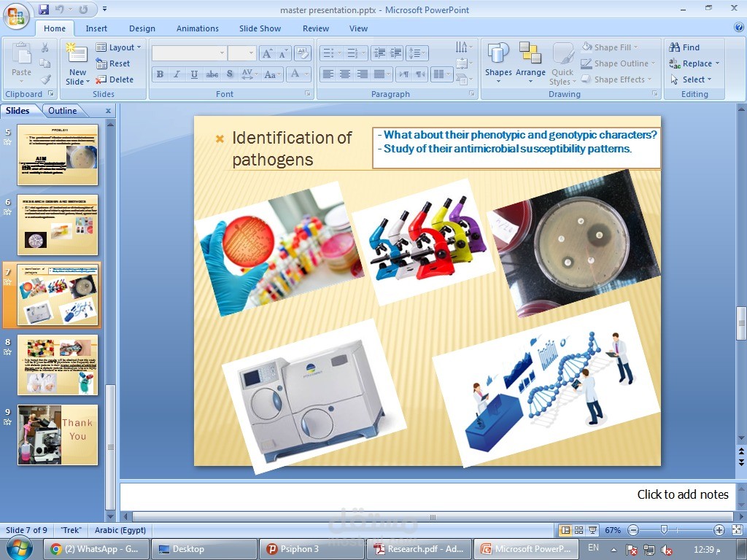The height and width of the screenshot is (560, 747).
Task: Switch to Slide Sorter view in status bar
Action: pos(578,530)
